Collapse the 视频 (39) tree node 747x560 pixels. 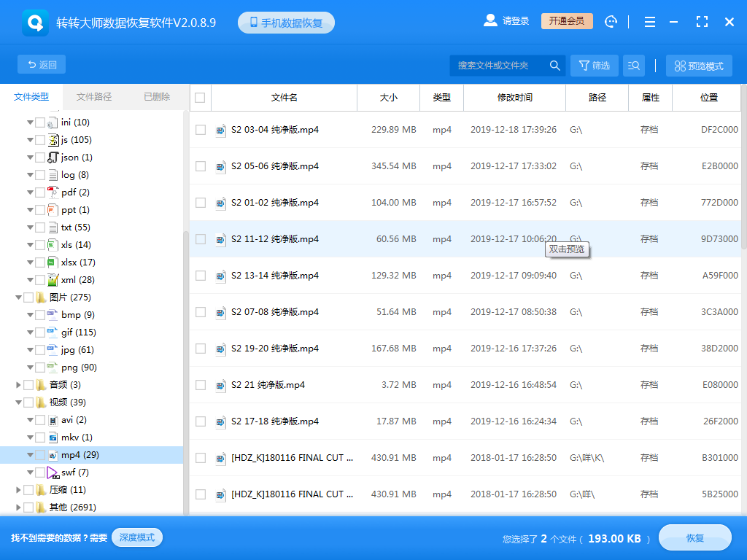pyautogui.click(x=18, y=402)
